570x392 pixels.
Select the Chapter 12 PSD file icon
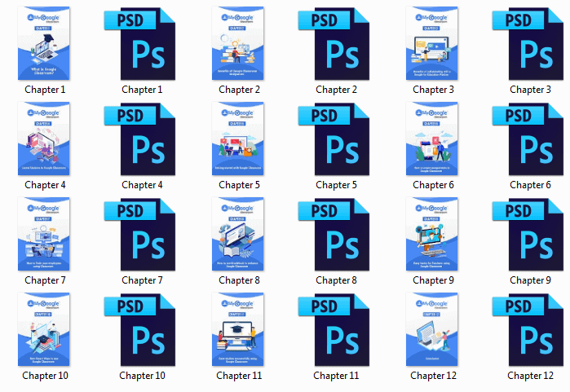(x=528, y=330)
